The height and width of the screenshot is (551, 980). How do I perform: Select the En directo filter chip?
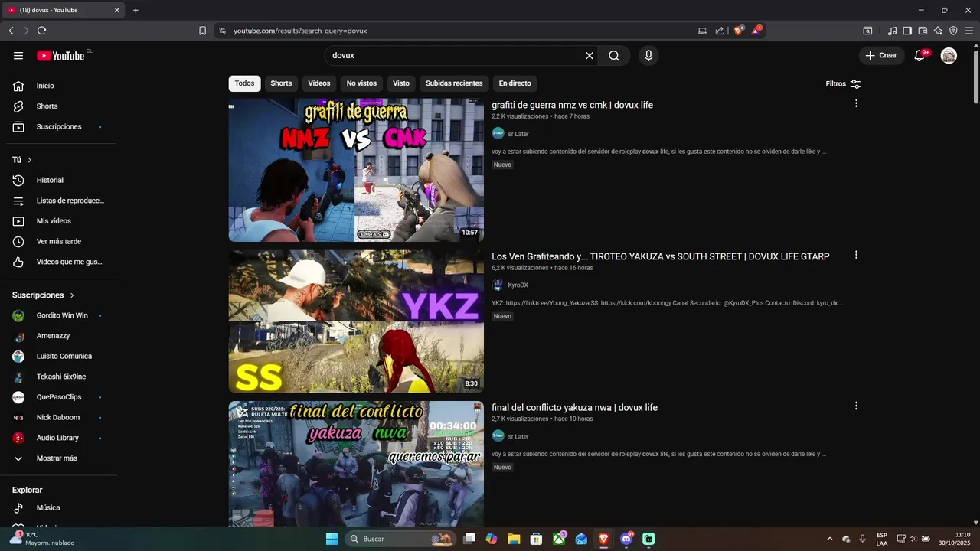(514, 83)
